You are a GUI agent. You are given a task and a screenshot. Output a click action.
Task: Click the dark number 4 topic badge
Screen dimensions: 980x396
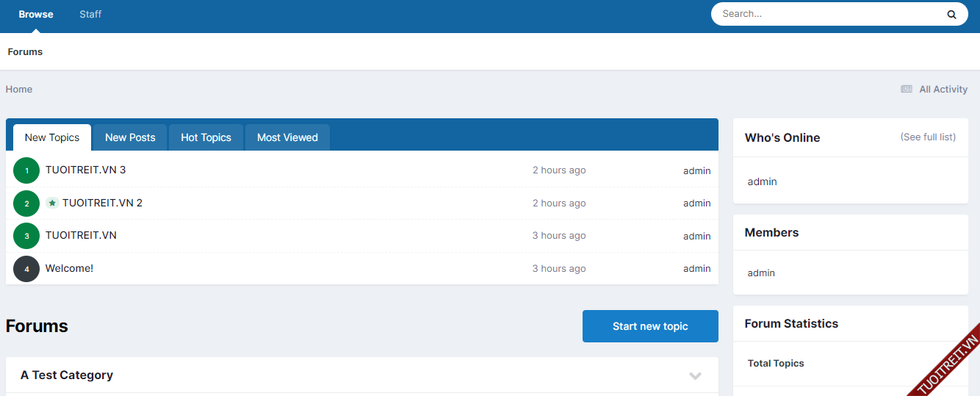coord(26,269)
